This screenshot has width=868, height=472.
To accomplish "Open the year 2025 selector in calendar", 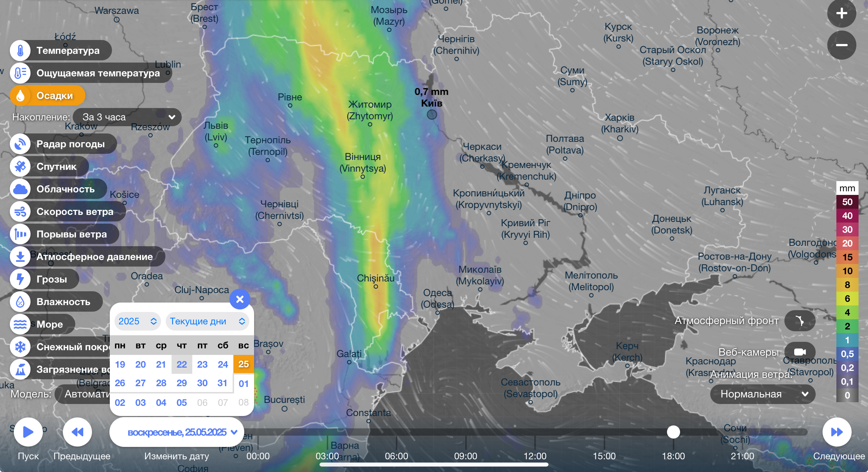I will point(137,321).
